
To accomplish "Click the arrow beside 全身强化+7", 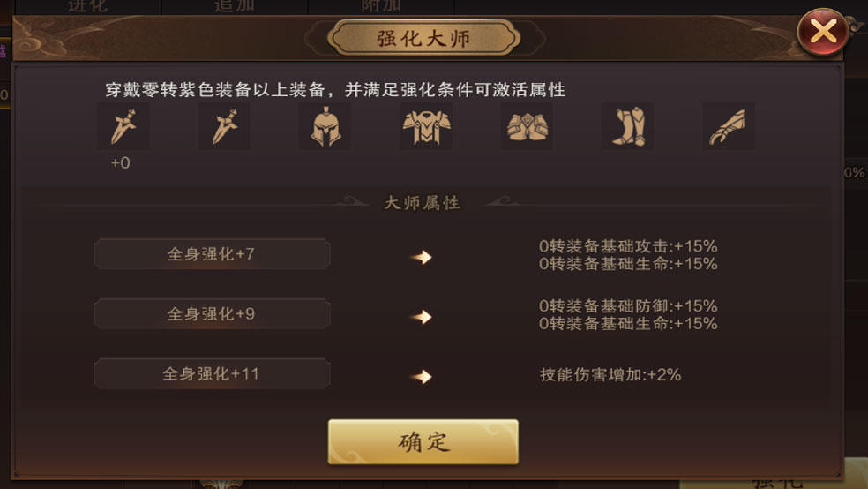I will point(422,257).
